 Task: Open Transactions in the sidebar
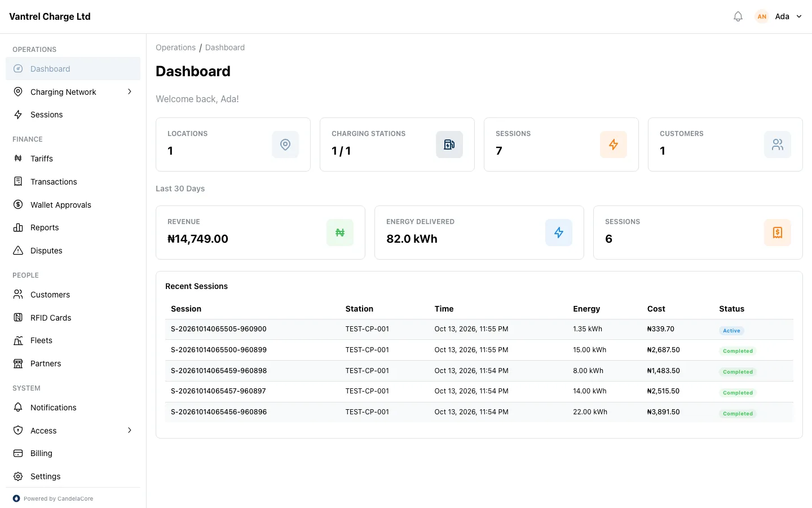tap(73, 182)
